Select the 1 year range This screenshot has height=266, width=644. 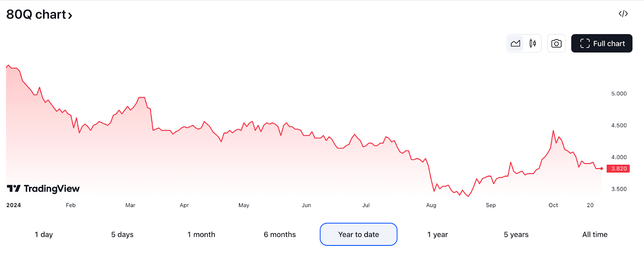(438, 235)
